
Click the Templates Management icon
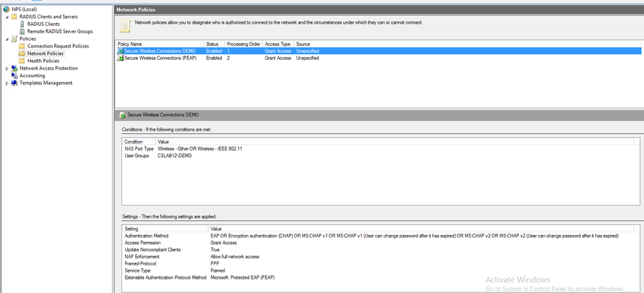[15, 83]
